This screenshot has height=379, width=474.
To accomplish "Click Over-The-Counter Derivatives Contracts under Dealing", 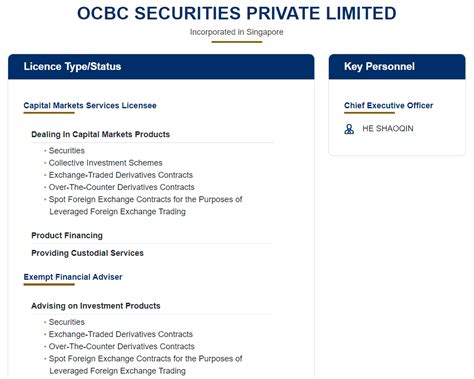I will tap(122, 187).
